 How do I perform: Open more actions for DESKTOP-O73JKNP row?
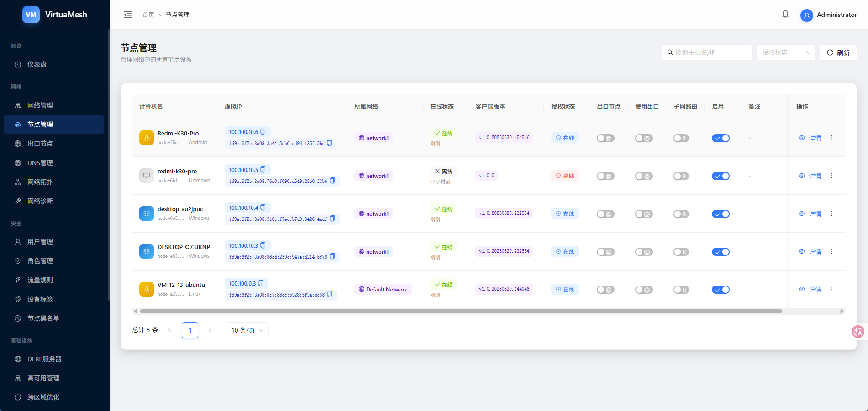832,251
